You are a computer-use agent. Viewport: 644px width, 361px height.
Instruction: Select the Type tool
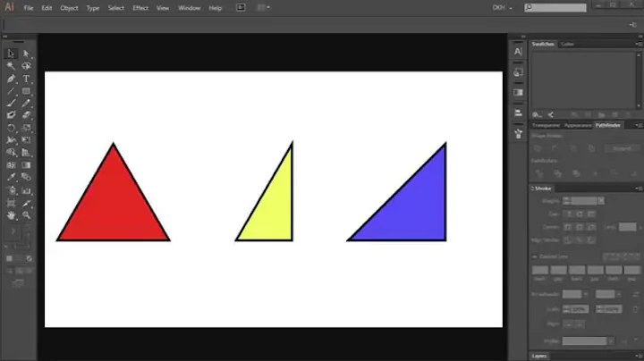(x=26, y=79)
